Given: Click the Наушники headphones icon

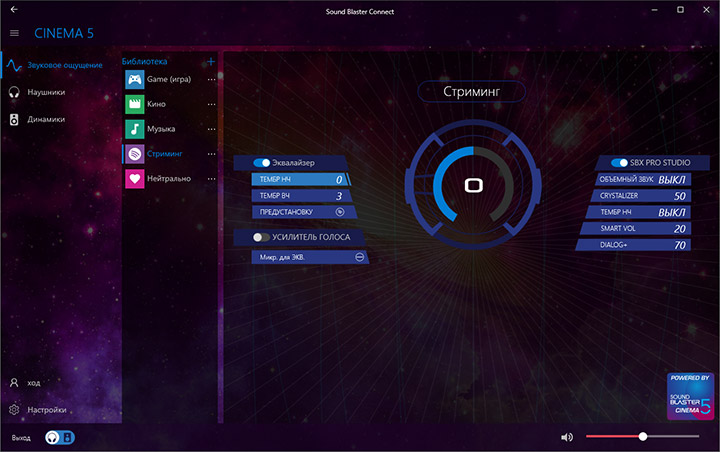Looking at the screenshot, I should click(x=14, y=92).
